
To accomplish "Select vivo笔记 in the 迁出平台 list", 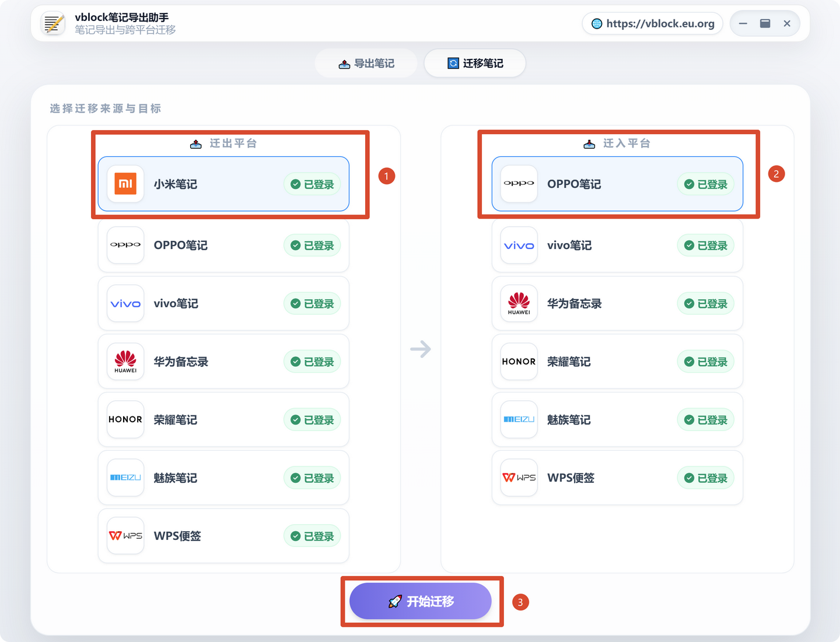I will 223,303.
